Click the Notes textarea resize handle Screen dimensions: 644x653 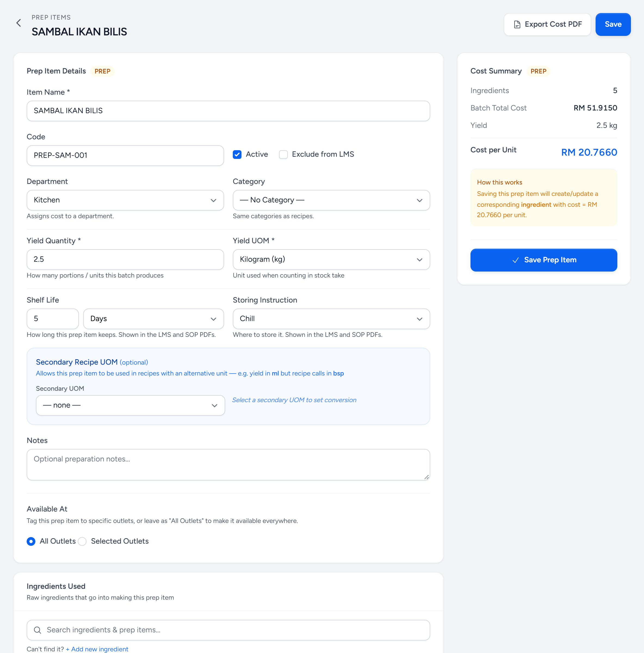tap(426, 477)
